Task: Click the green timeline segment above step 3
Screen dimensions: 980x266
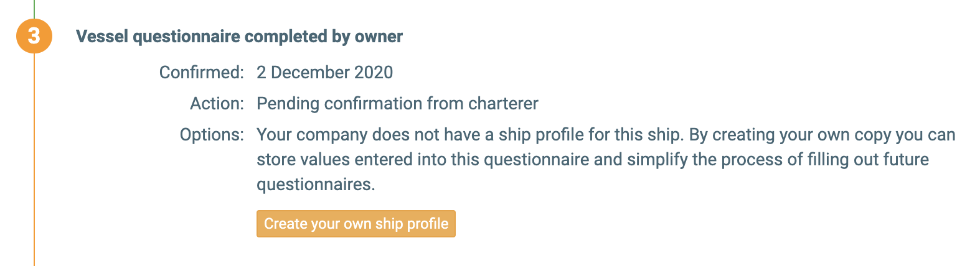Action: [x=34, y=7]
